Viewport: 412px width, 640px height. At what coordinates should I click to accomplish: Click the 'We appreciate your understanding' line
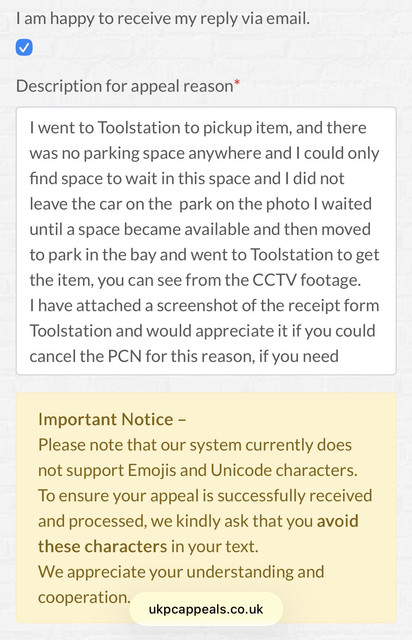point(181,571)
